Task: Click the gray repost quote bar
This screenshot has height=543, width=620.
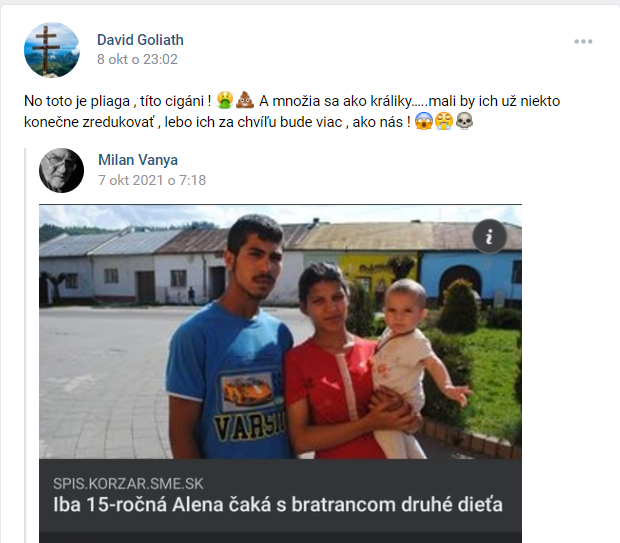Action: click(x=26, y=345)
